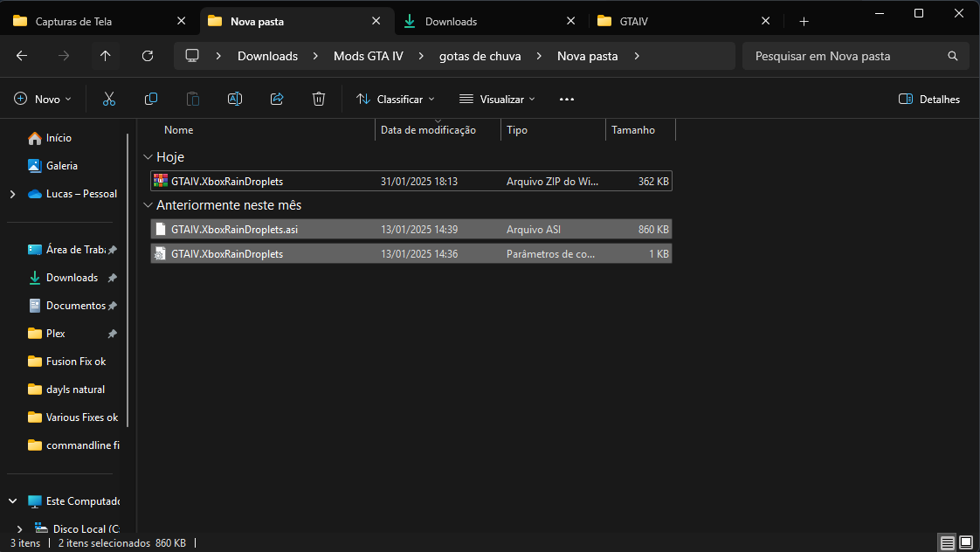Go up one folder level

click(x=105, y=56)
